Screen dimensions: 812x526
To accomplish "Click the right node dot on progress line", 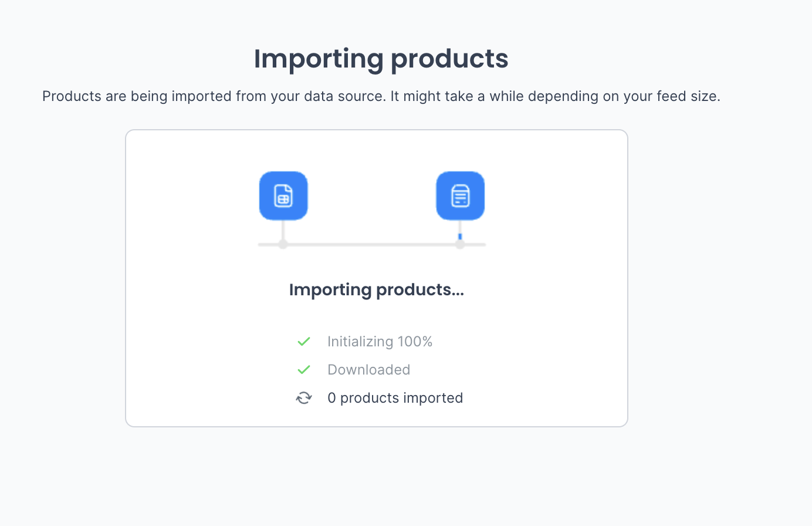I will click(460, 244).
